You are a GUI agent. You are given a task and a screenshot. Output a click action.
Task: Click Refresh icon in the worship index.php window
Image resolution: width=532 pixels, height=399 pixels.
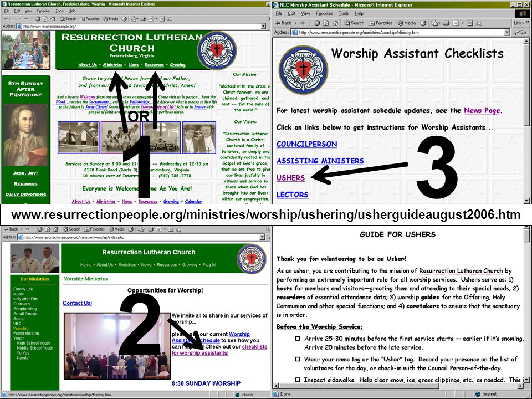48,229
